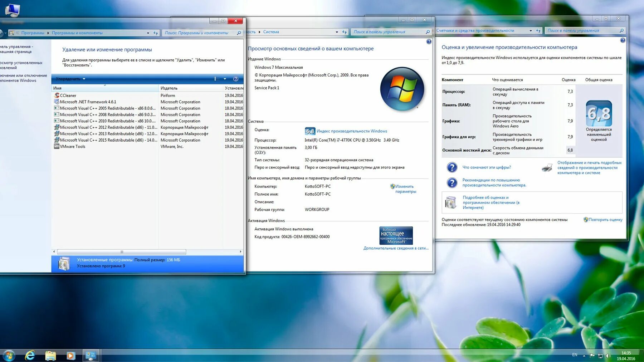Click the printer icon for detailed report
This screenshot has width=644, height=362.
tap(547, 167)
